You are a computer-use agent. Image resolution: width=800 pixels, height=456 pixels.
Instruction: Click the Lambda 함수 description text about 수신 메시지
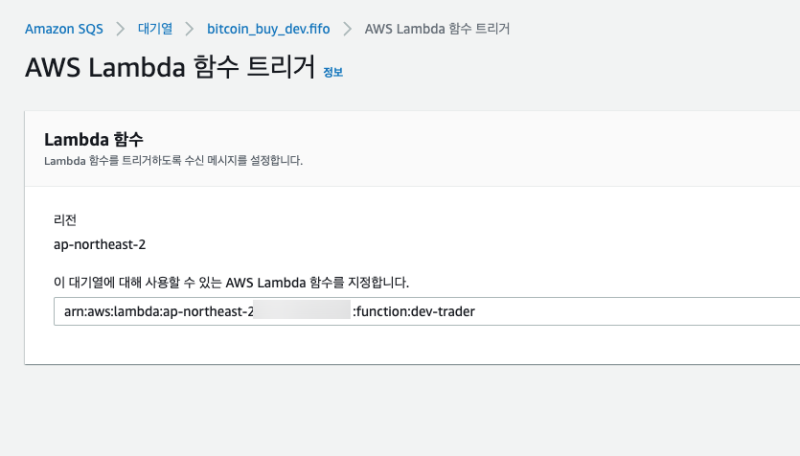(x=173, y=160)
